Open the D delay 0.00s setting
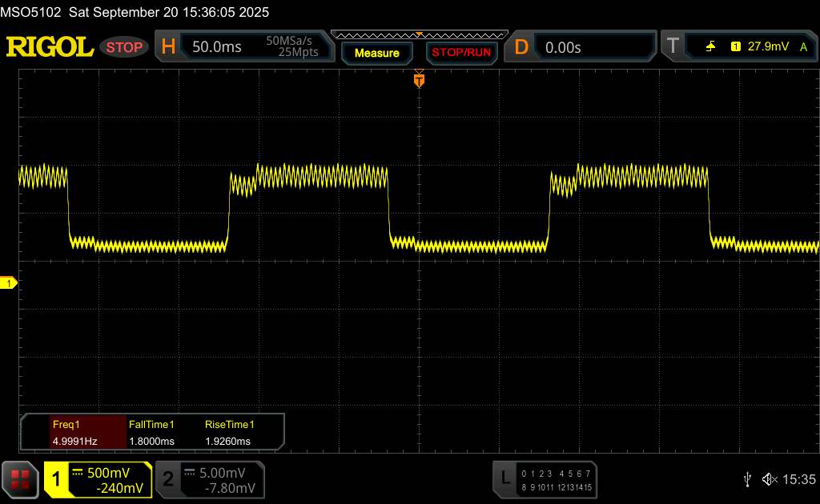This screenshot has height=504, width=820. (x=563, y=47)
